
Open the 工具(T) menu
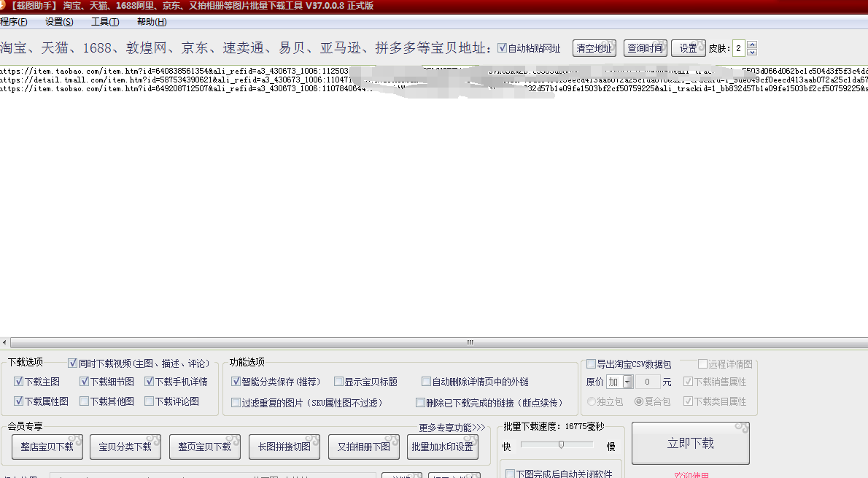click(x=105, y=22)
